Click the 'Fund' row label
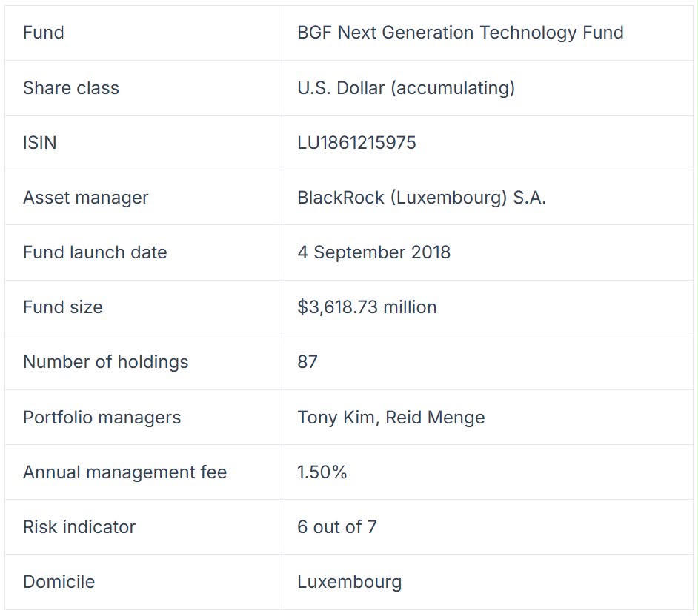Viewport: 698px width, 616px height. [44, 33]
